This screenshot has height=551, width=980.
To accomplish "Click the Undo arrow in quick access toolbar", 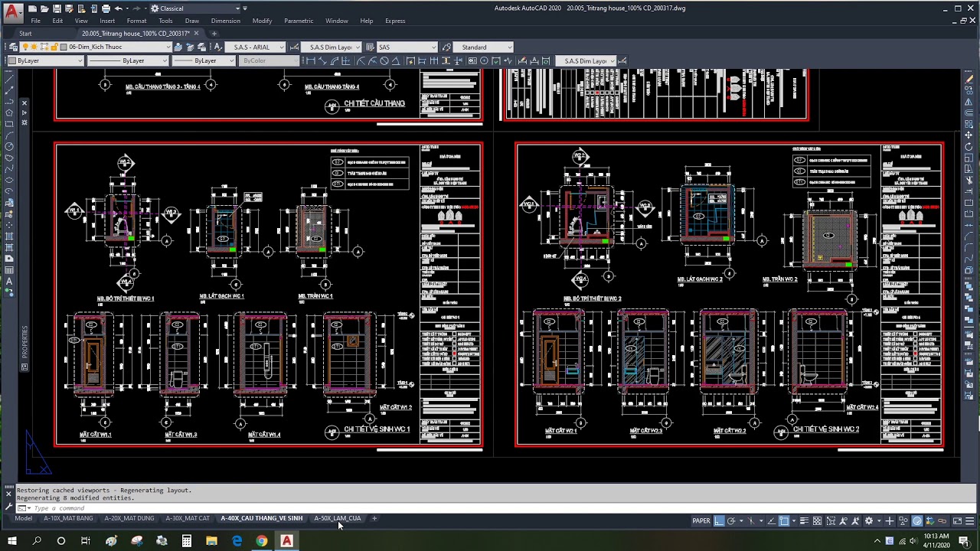I will pyautogui.click(x=119, y=8).
